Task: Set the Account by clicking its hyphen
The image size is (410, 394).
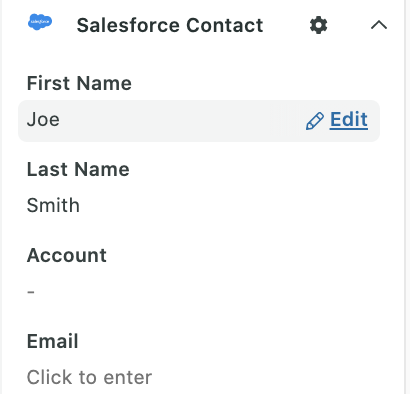Action: 31,292
